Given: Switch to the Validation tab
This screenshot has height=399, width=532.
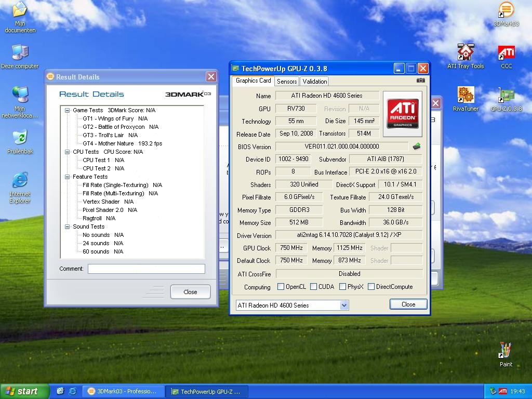Looking at the screenshot, I should (x=315, y=82).
